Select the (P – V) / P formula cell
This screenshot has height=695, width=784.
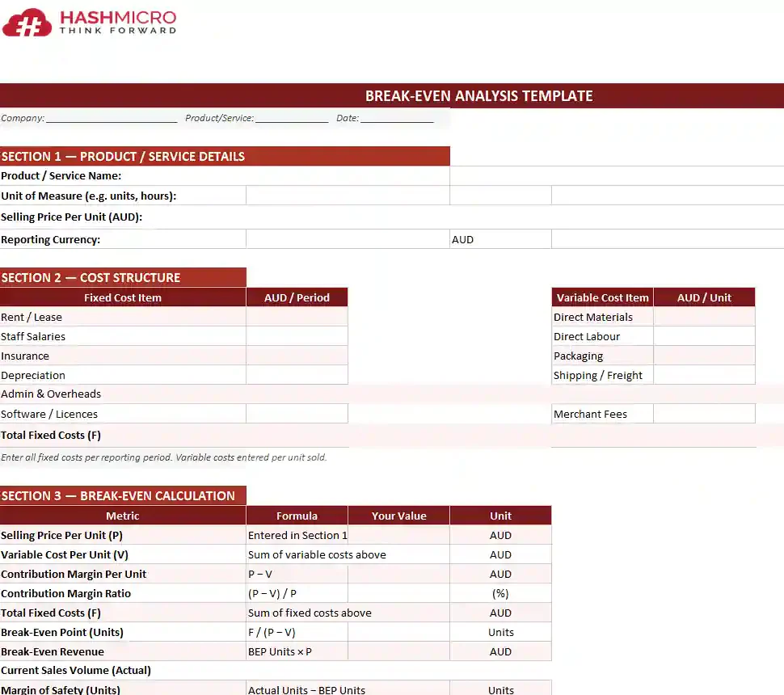[297, 593]
